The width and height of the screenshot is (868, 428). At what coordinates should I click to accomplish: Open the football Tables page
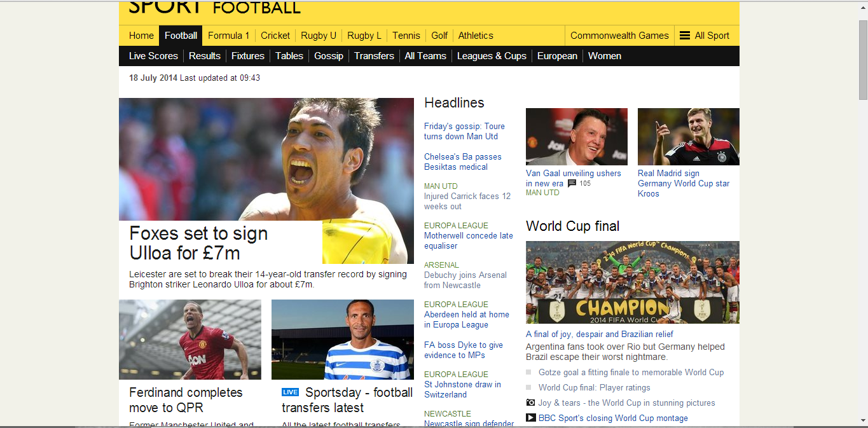click(289, 56)
